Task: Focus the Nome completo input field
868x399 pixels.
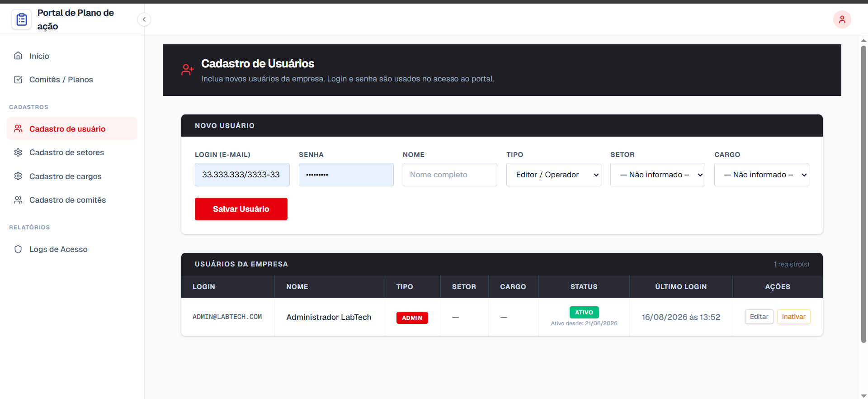Action: click(450, 175)
